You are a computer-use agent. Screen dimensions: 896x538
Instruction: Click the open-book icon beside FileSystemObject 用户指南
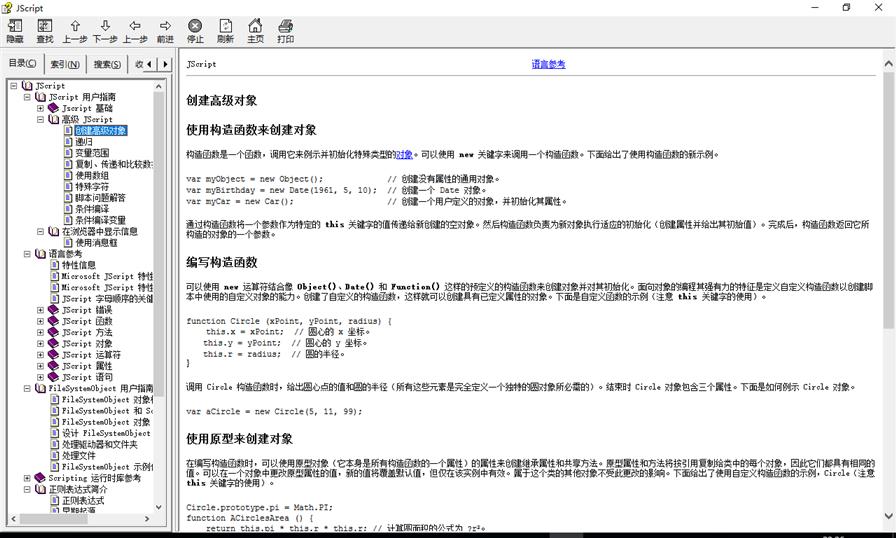[x=41, y=388]
